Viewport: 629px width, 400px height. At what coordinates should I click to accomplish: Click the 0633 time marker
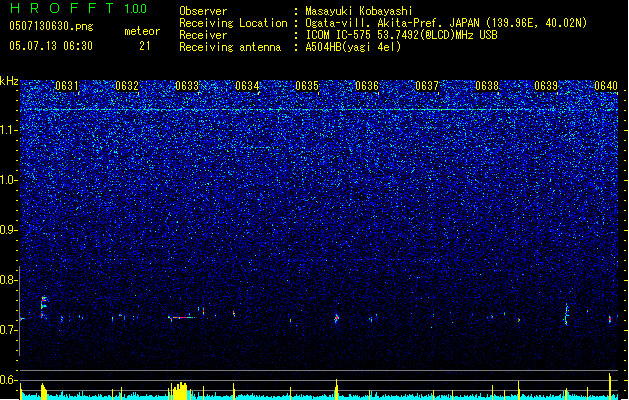pos(187,86)
